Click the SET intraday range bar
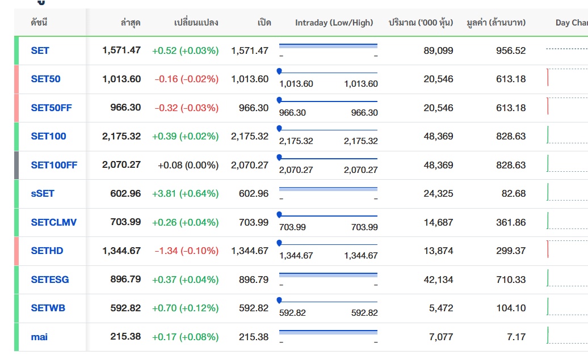Screen dimensions: 588x364 point(328,46)
